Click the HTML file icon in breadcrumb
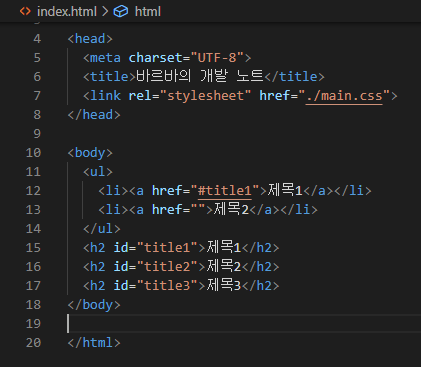Image resolution: width=421 pixels, height=367 pixels. click(x=25, y=12)
